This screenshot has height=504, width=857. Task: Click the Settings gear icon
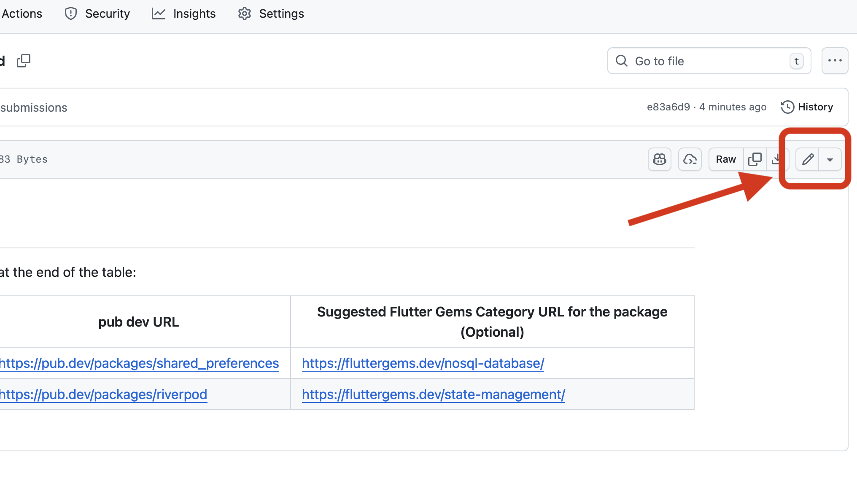tap(245, 13)
